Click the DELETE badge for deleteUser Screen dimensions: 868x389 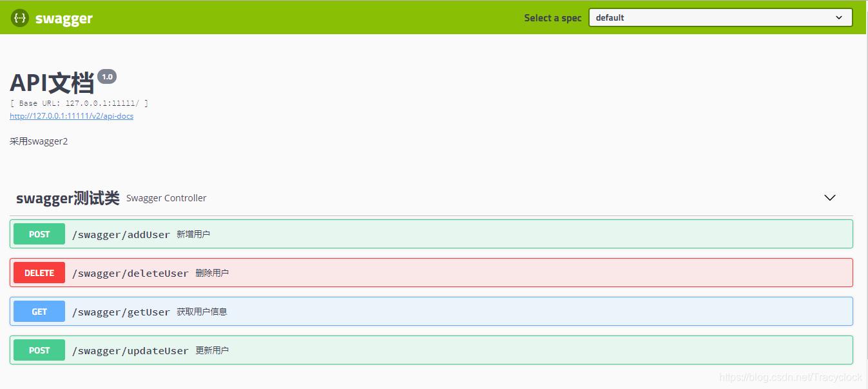coord(39,273)
